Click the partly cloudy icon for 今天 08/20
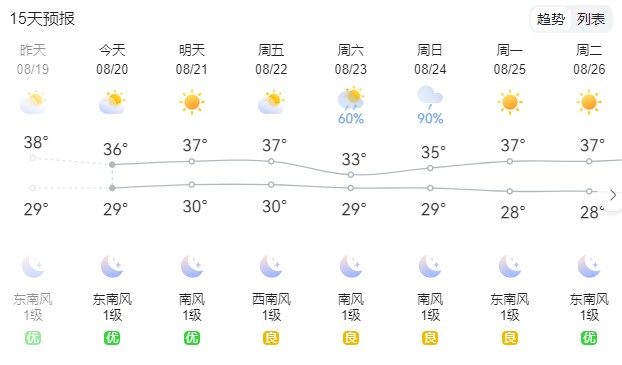This screenshot has height=365, width=622. 112,102
